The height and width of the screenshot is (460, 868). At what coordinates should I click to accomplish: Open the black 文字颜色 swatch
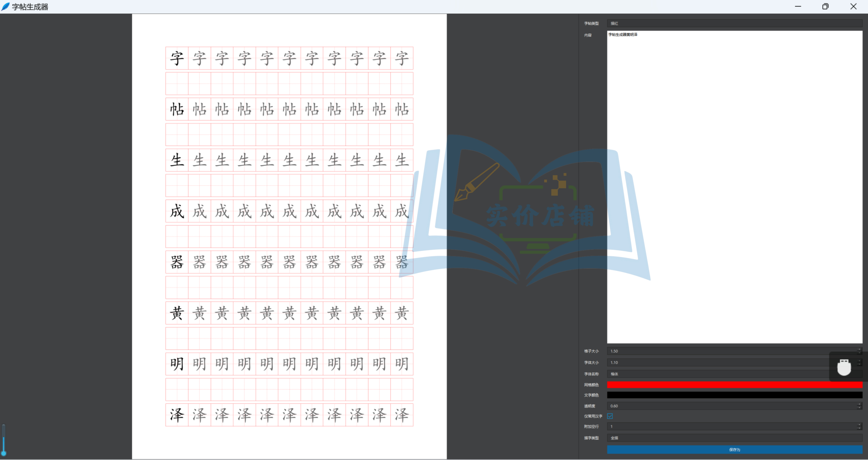tap(734, 395)
